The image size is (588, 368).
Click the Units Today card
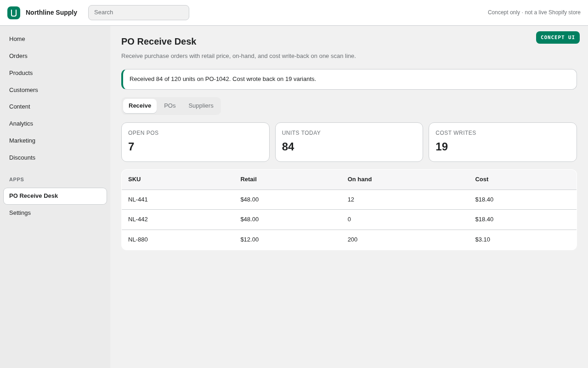349,142
